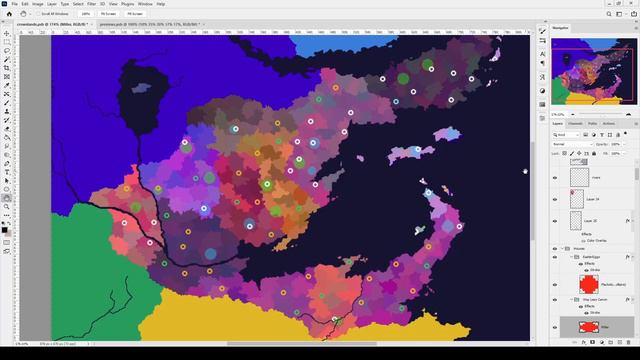Click the foreground color swatch
640x360 pixels.
click(4, 230)
